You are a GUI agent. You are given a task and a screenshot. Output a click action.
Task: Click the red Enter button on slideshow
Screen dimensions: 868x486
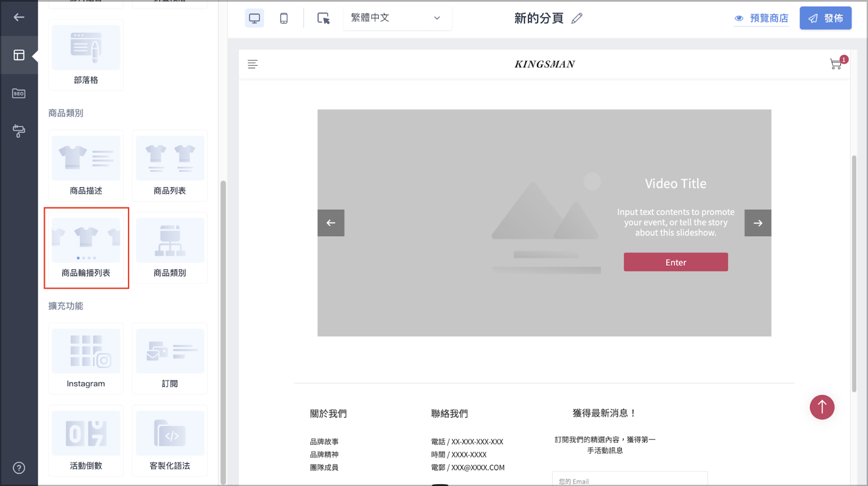pyautogui.click(x=675, y=262)
